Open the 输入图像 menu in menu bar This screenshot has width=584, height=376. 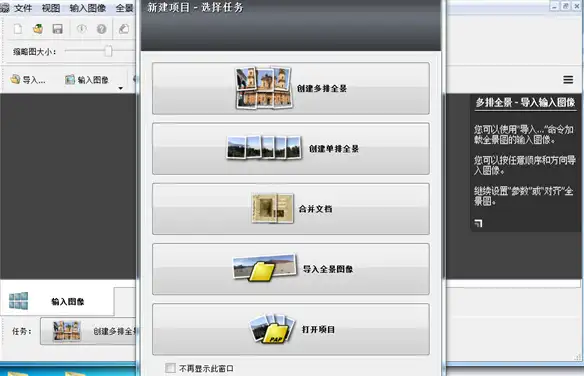88,8
